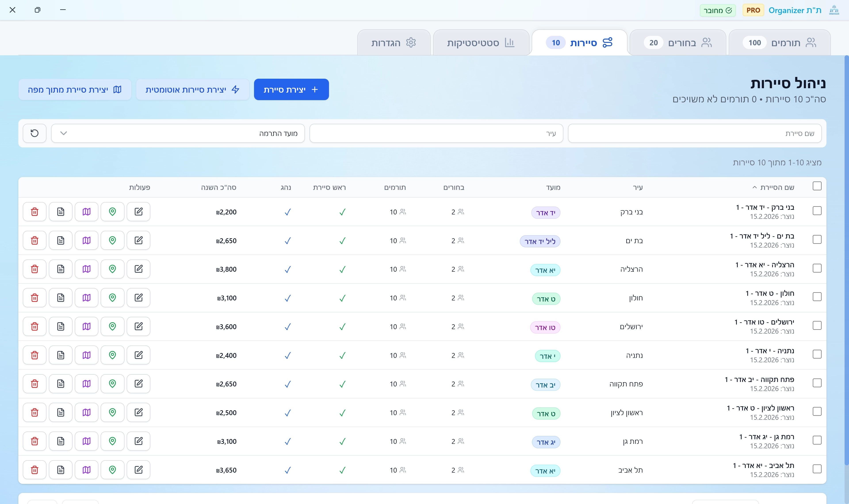Delete the ירושלים patrol with the trash icon
The image size is (849, 504).
[x=35, y=326]
